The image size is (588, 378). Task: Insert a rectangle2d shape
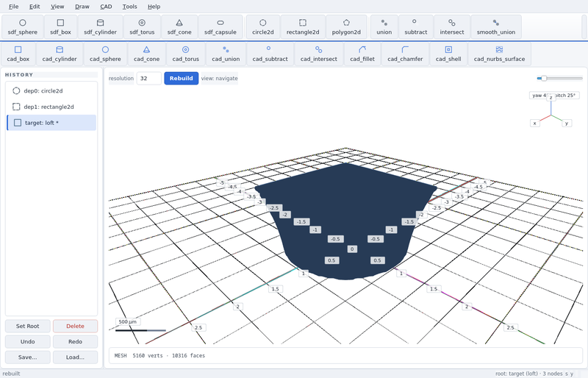(x=303, y=27)
